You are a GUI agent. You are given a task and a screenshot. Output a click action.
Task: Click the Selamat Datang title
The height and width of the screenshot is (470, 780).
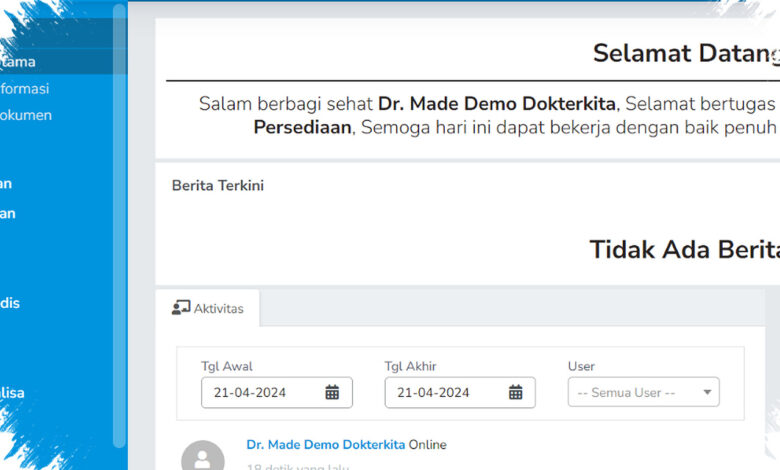tap(686, 53)
